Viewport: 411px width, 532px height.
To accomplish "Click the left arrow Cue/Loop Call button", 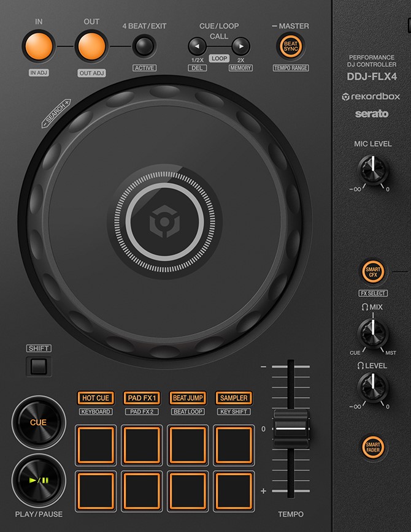I will [x=198, y=46].
